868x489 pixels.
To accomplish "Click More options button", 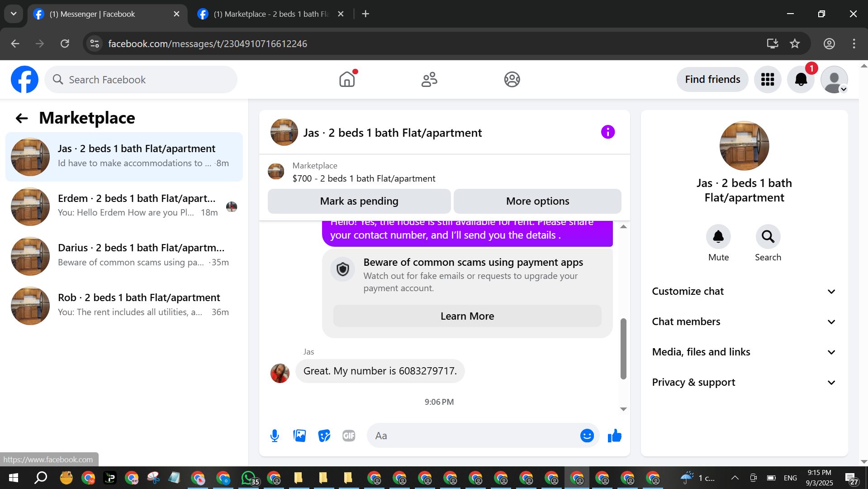I will point(537,201).
